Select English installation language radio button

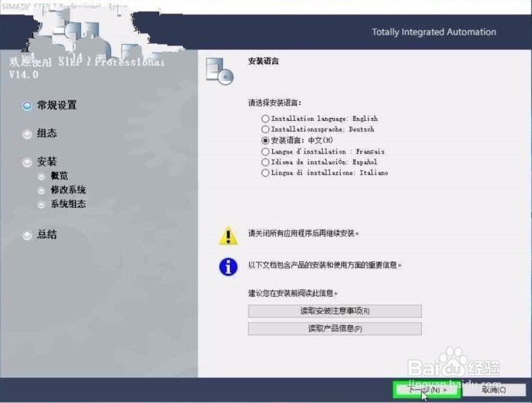click(265, 119)
